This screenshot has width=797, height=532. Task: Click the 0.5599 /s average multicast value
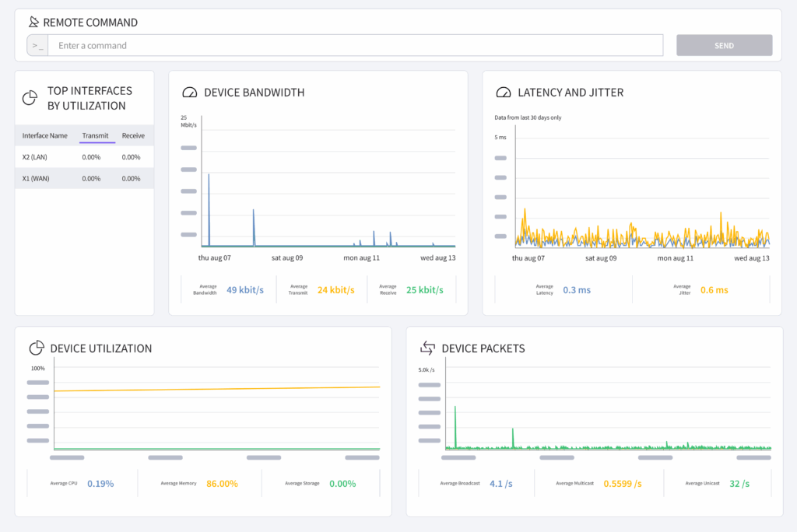tap(623, 484)
